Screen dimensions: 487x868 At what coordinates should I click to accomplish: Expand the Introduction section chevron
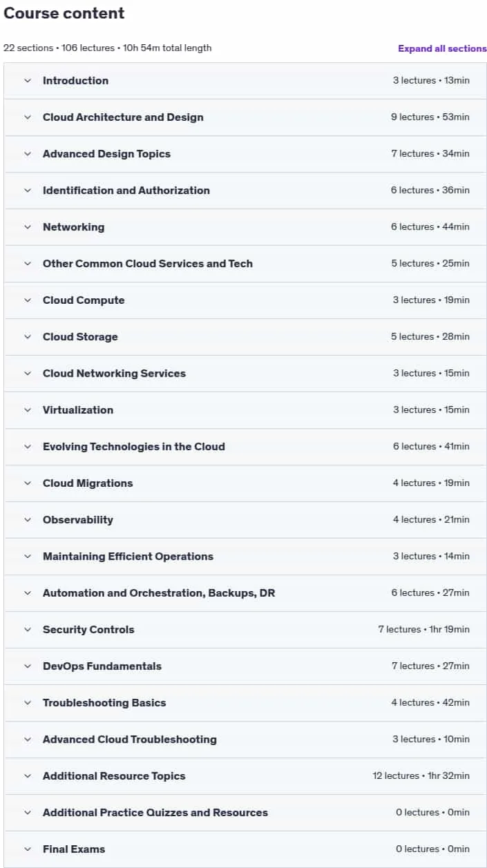28,81
